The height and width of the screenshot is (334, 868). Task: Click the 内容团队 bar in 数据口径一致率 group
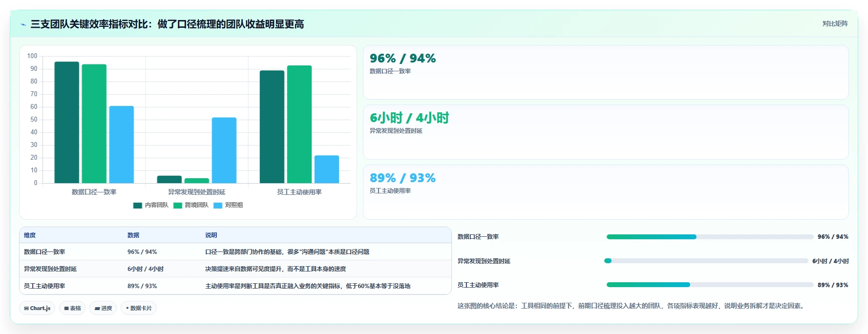point(67,123)
